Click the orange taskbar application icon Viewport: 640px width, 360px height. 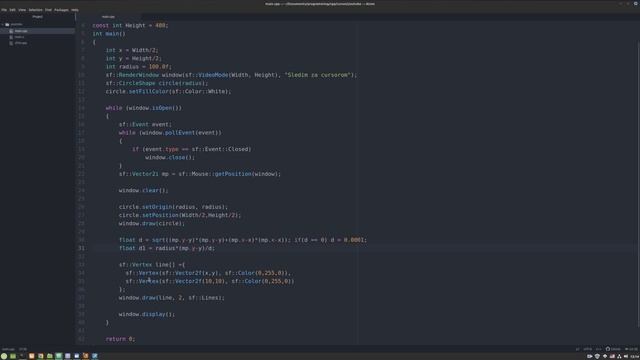[31, 356]
